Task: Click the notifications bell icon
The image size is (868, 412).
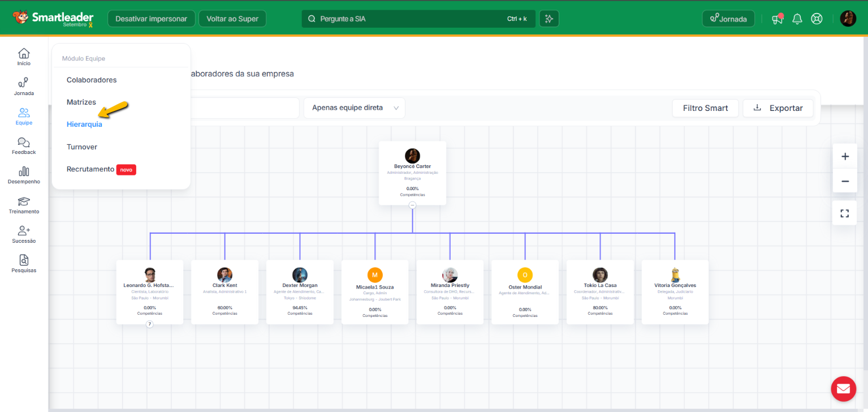Action: click(797, 19)
